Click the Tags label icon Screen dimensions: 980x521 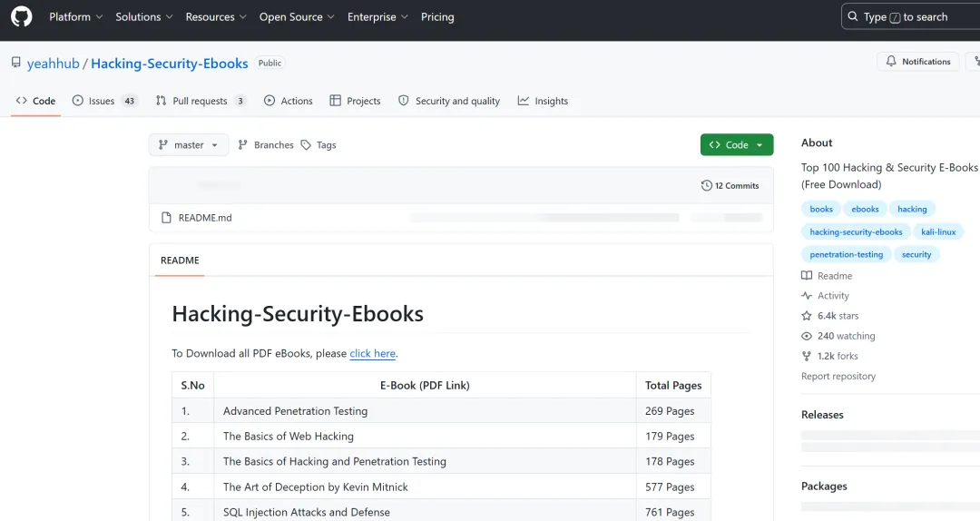click(306, 144)
